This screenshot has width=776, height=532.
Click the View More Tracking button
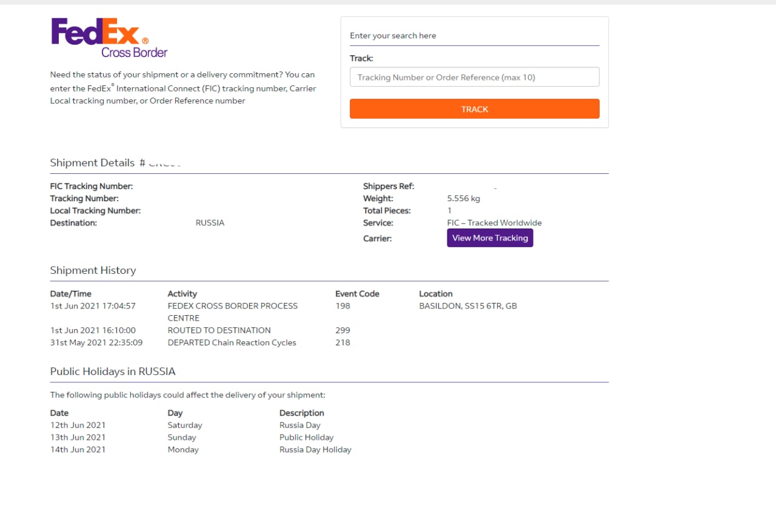coord(490,238)
